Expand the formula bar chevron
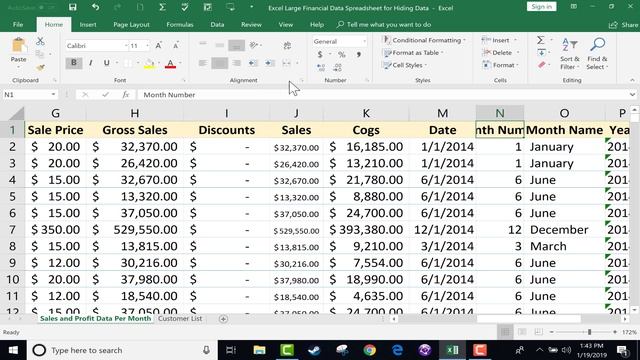 click(x=632, y=95)
